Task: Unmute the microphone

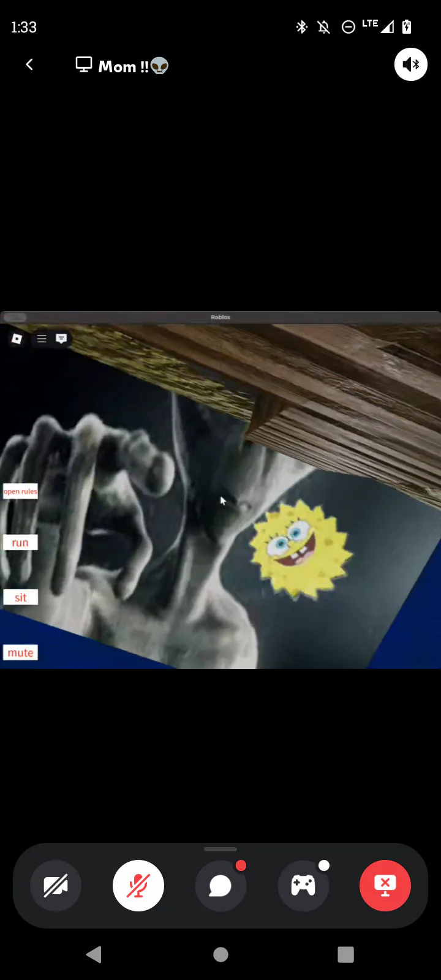Action: (138, 886)
